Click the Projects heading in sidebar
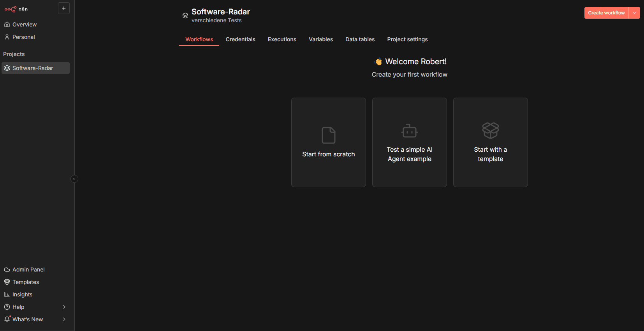The width and height of the screenshot is (644, 331). (x=14, y=54)
